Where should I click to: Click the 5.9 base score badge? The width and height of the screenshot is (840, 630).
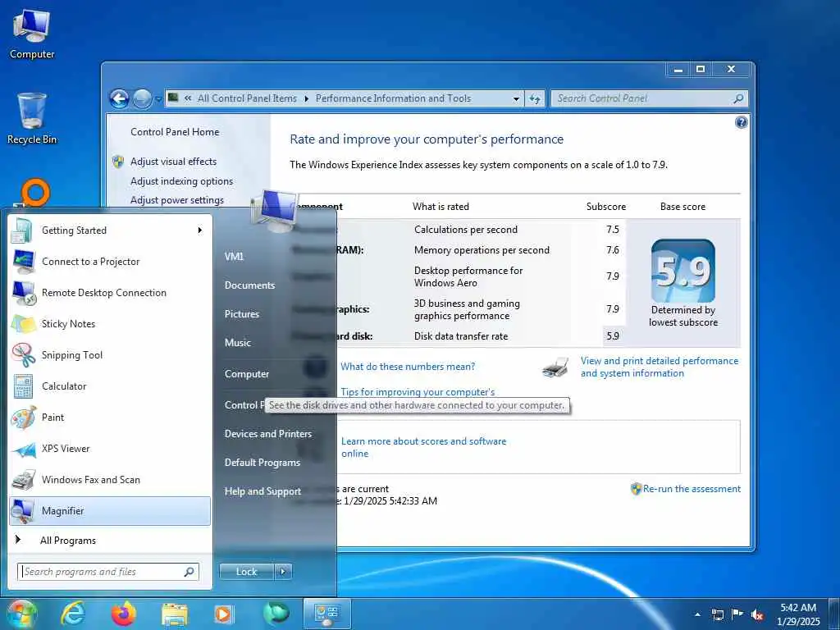tap(683, 271)
